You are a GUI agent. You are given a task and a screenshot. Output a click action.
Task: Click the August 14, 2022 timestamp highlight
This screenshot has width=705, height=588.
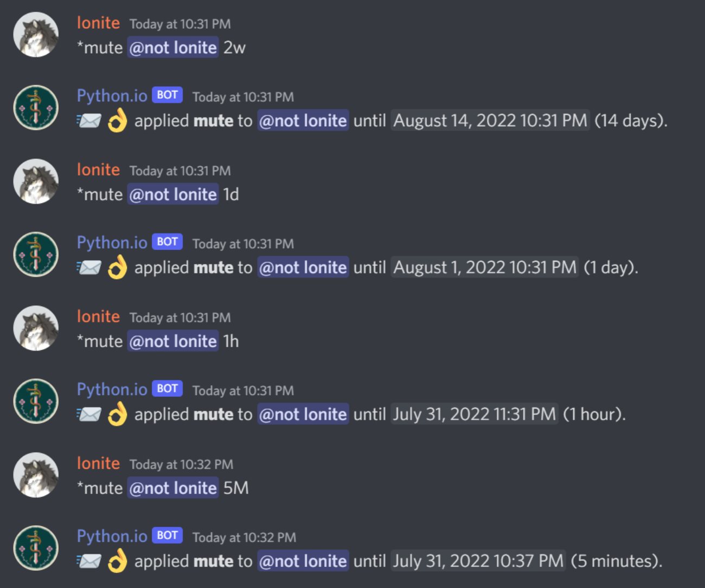(490, 120)
